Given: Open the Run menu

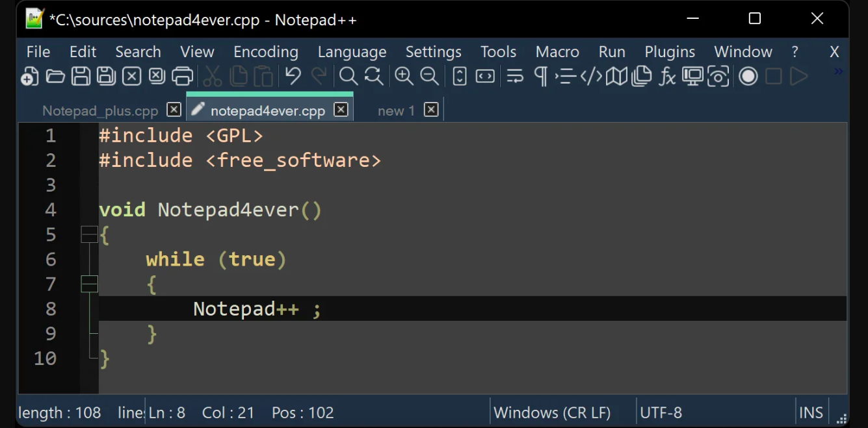Looking at the screenshot, I should [612, 52].
